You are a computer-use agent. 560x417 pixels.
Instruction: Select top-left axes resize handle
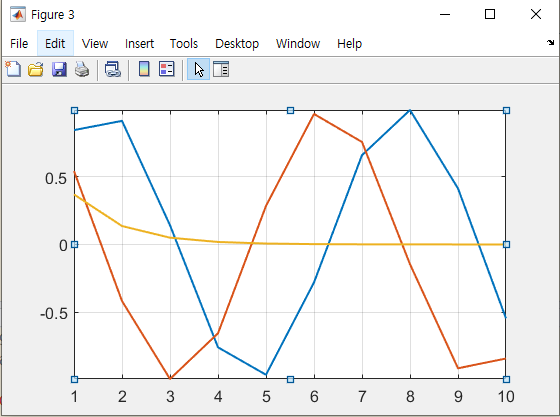[x=74, y=111]
